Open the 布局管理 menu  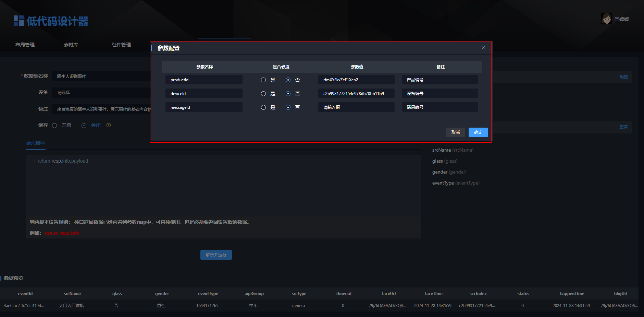click(x=25, y=45)
